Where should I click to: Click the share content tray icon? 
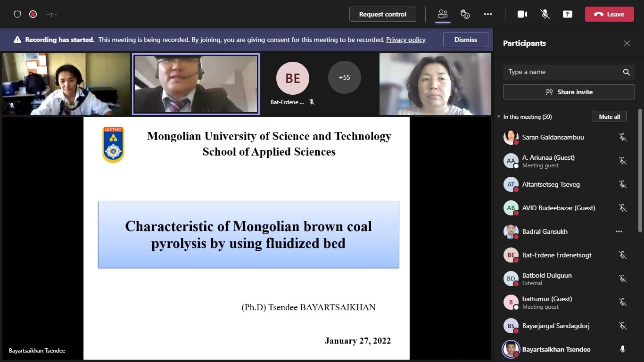[x=568, y=14]
